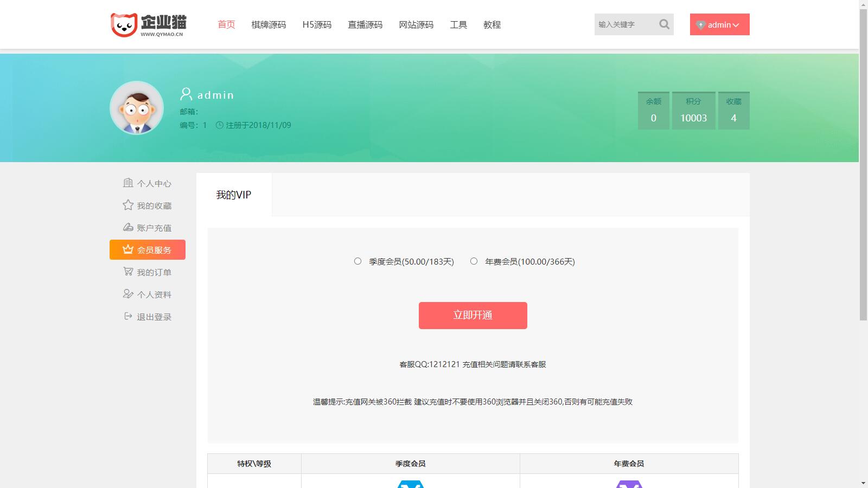Expand the admin user dropdown

coord(719,24)
